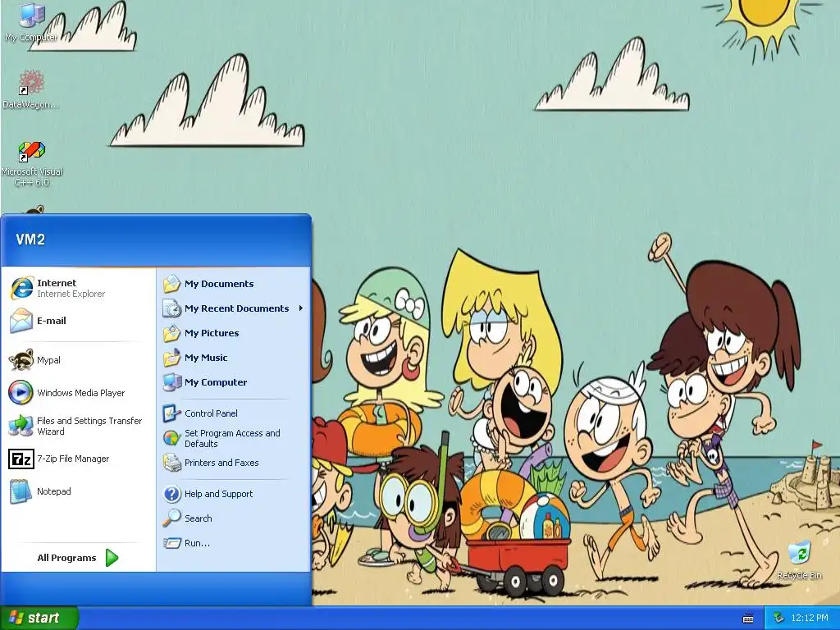
Task: Click the My Pictures folder icon
Action: pos(171,333)
